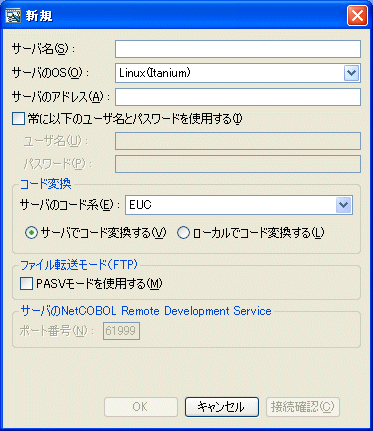This screenshot has height=431, width=373.
Task: Open the サーバのOS dropdown arrow
Action: point(351,73)
